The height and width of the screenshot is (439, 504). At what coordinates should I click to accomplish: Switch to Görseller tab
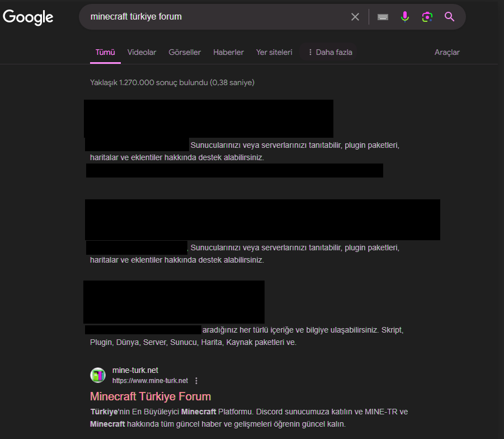point(185,52)
